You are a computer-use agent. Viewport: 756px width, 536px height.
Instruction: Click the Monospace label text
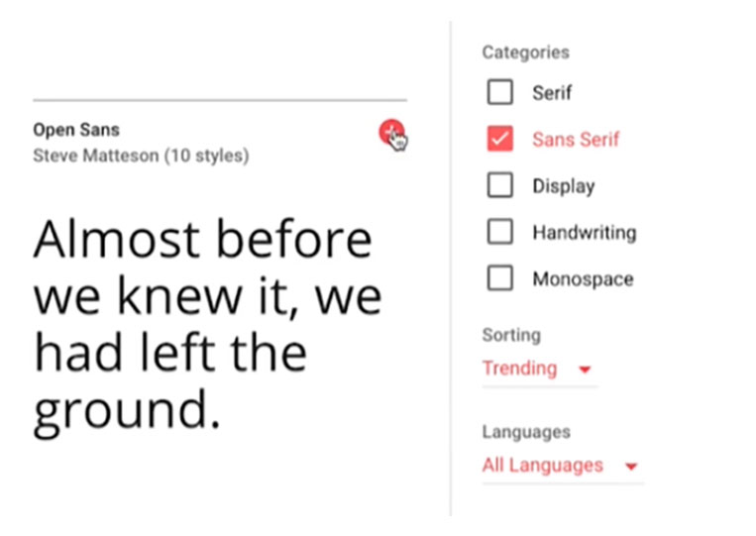[x=583, y=278]
